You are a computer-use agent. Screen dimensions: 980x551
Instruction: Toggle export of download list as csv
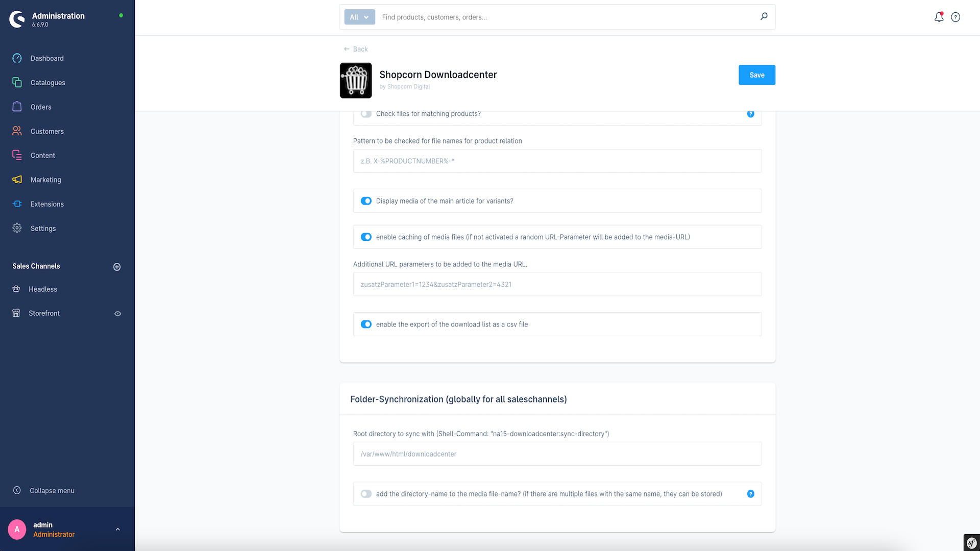pos(366,324)
